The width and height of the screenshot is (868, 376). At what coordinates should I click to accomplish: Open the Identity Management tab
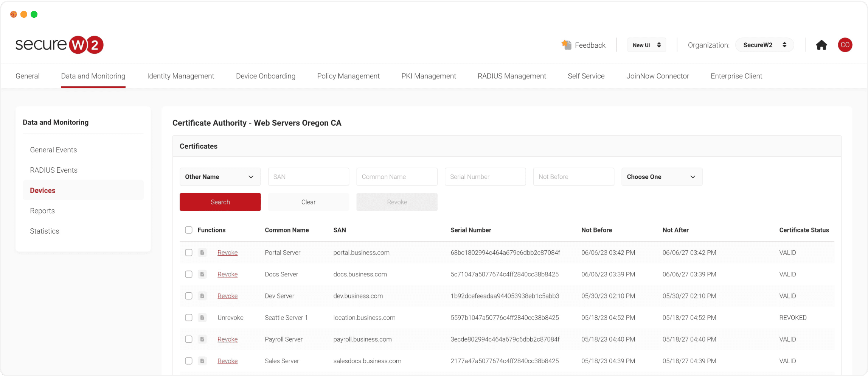180,76
